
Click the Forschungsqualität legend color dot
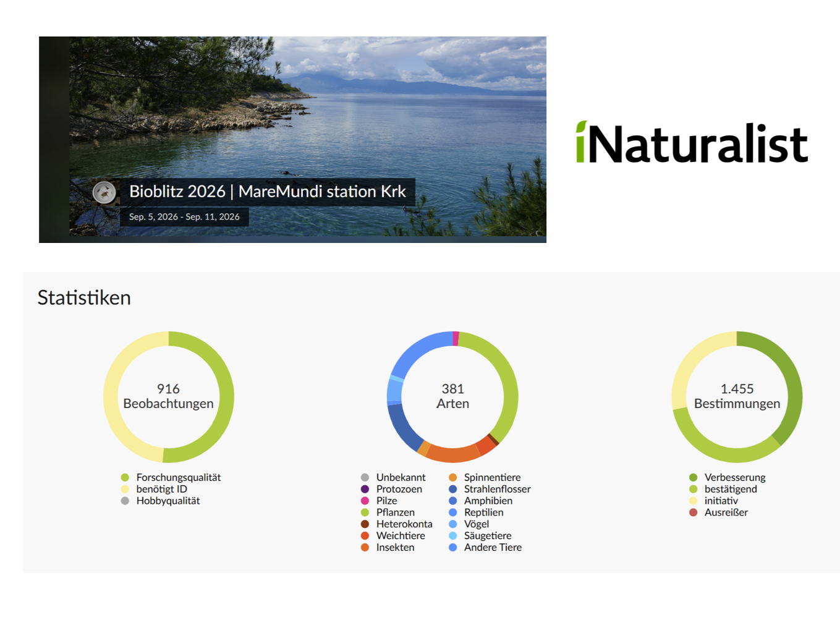pyautogui.click(x=125, y=477)
